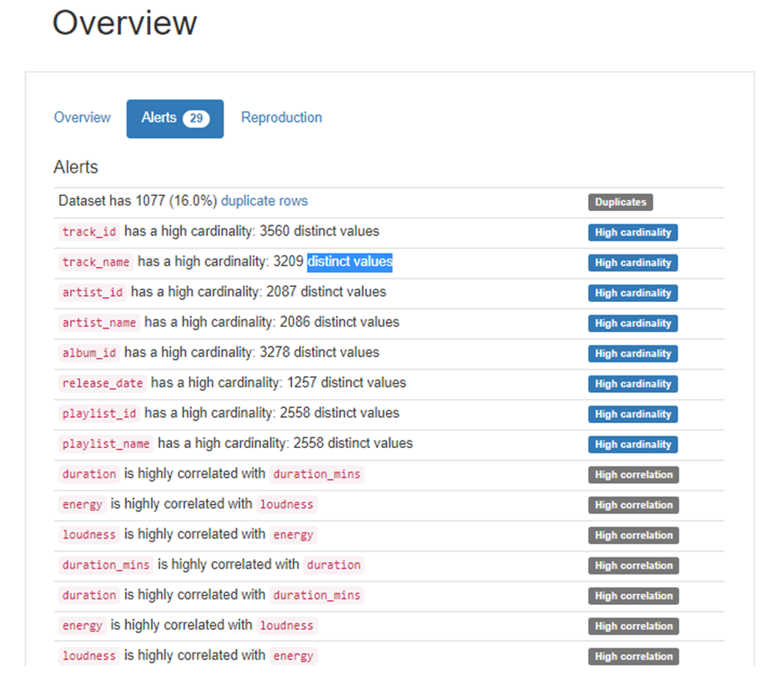The height and width of the screenshot is (675, 784).
Task: Click the High cardinality badge for playlist_name
Action: click(x=633, y=444)
